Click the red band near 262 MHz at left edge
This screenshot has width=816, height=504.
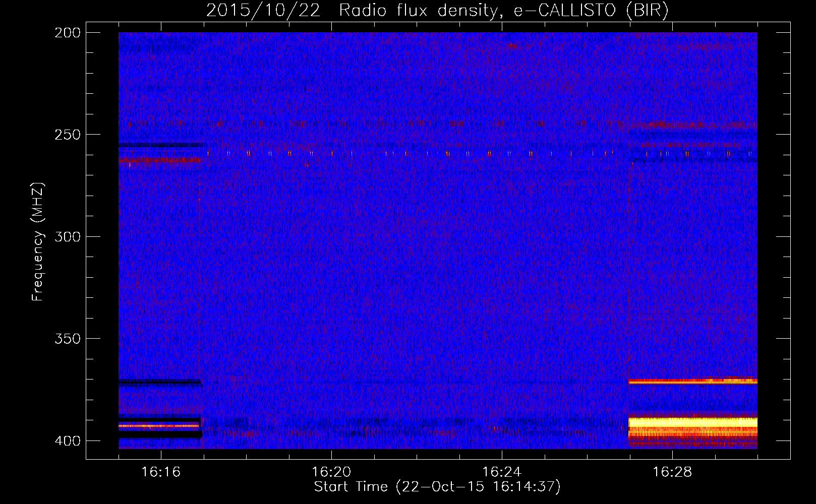coord(159,160)
